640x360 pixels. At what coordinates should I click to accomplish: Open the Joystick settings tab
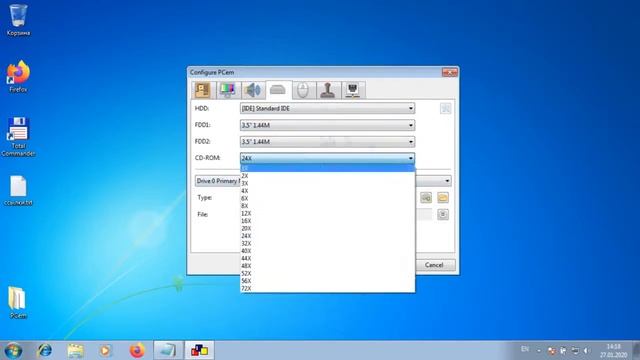(x=328, y=90)
